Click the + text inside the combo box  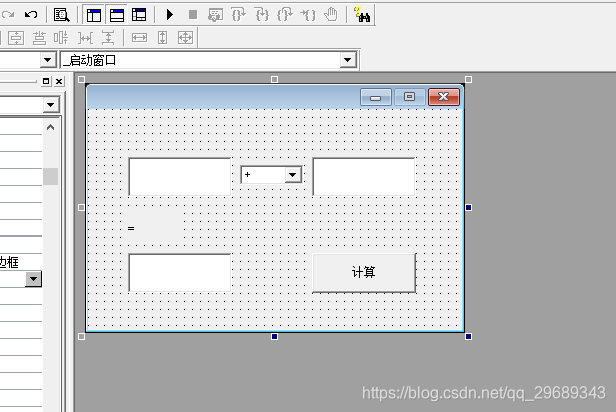pyautogui.click(x=248, y=175)
